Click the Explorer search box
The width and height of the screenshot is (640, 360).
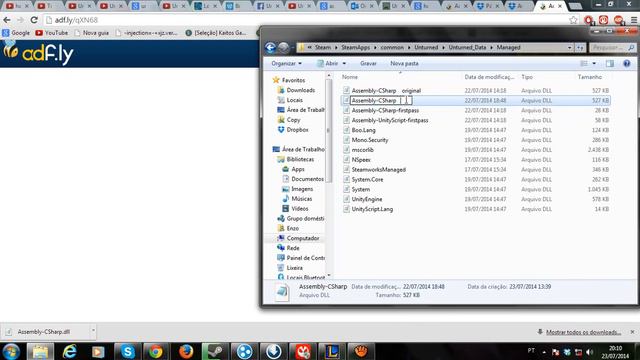click(x=612, y=48)
